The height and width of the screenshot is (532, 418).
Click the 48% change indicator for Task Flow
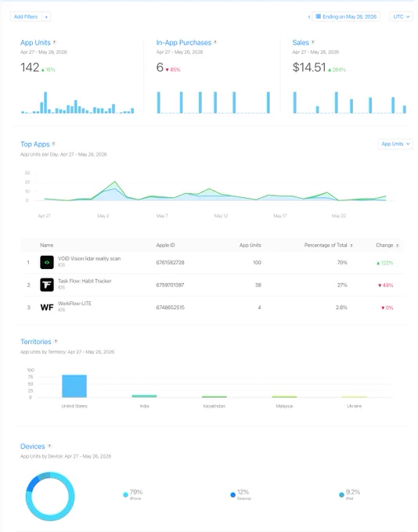pos(385,286)
